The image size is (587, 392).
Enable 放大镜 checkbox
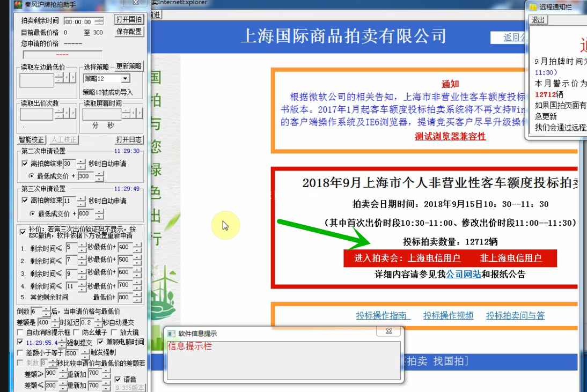coord(114,332)
